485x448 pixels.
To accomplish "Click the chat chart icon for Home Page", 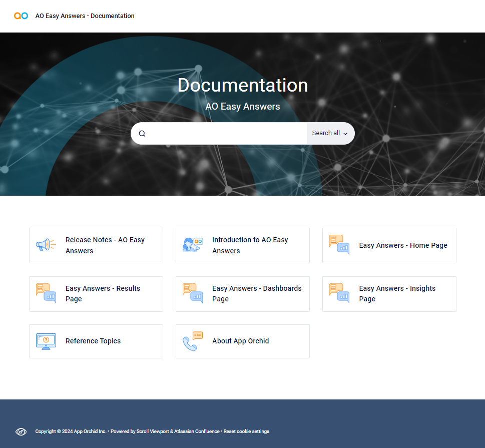I will 339,245.
